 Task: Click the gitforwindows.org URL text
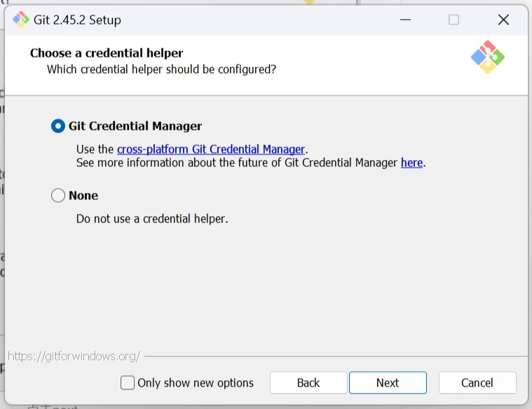74,356
